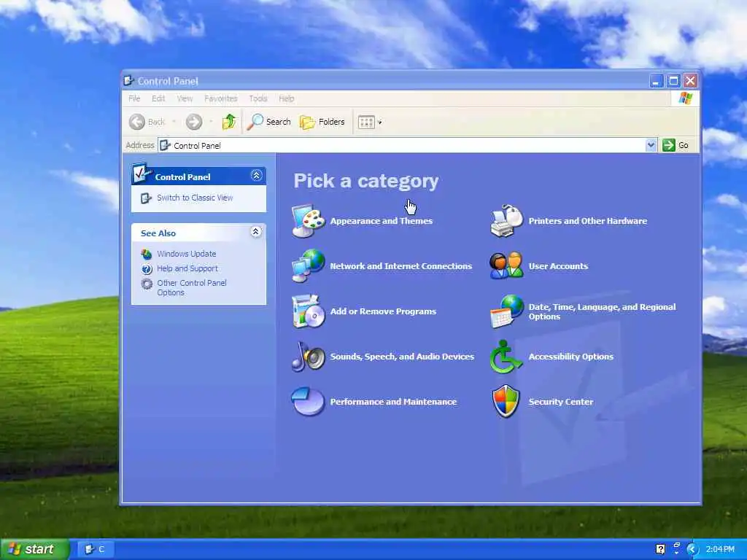747x560 pixels.
Task: Click the User Accounts people icon
Action: [506, 265]
